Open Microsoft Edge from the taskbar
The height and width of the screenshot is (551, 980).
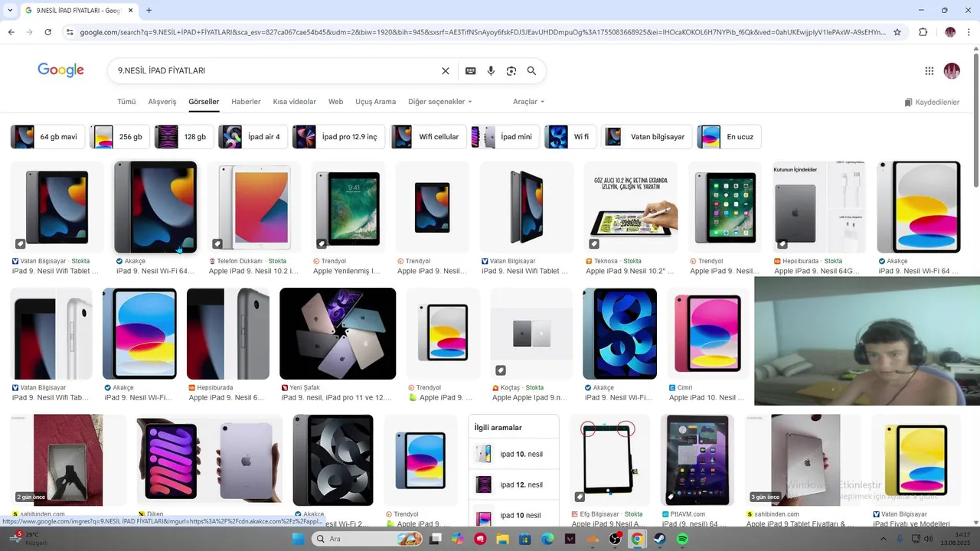point(547,539)
